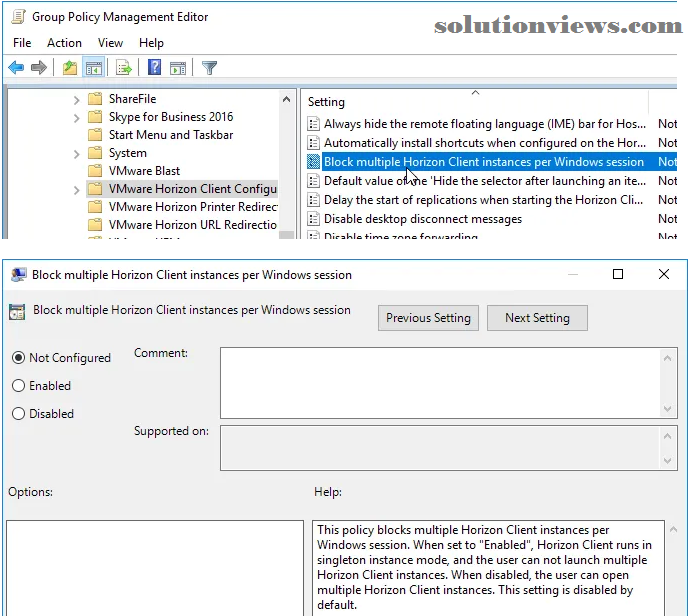Click the Supported on scroll up arrow
Viewport: 694px width, 616px height.
point(668,436)
